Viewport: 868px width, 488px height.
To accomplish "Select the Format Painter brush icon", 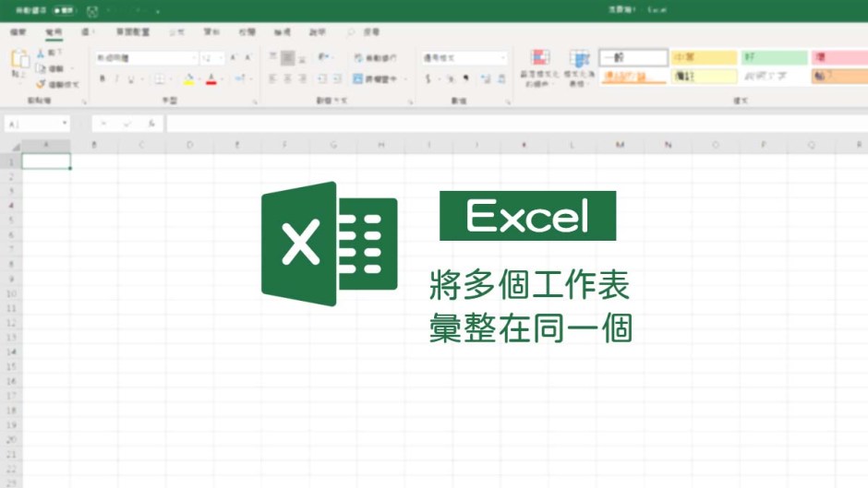I will click(42, 84).
